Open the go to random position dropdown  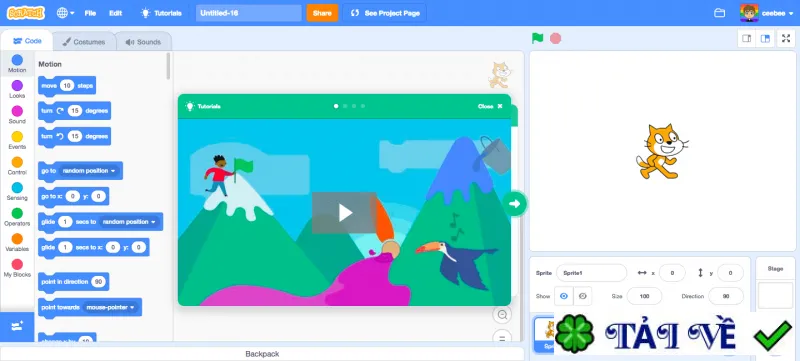(89, 171)
